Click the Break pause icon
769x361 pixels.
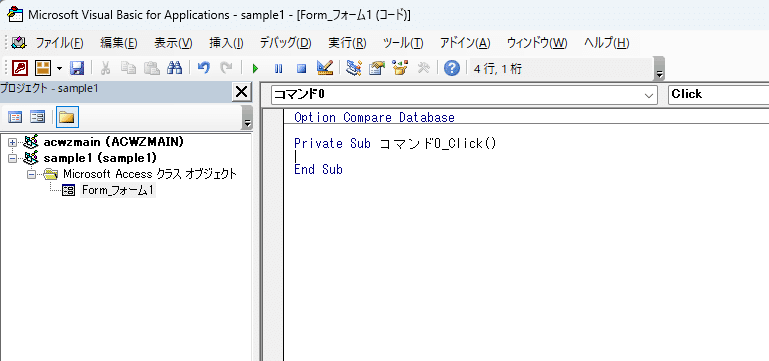279,68
